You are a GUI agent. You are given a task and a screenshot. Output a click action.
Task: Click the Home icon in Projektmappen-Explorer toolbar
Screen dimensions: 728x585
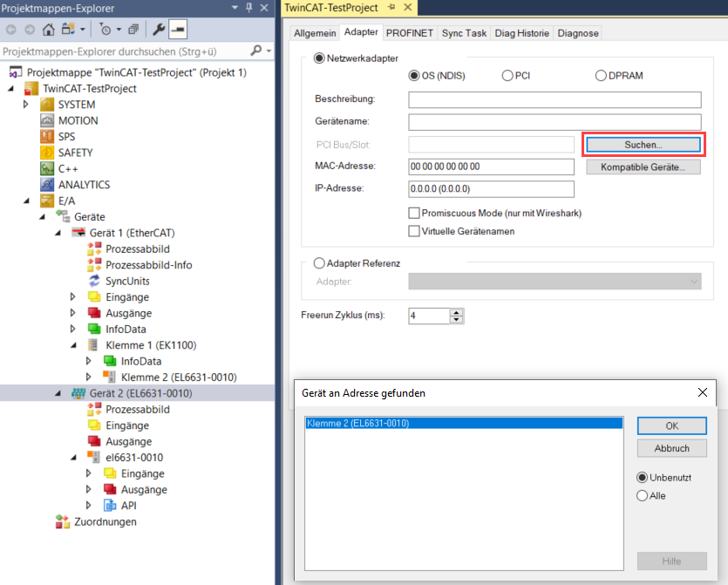tap(48, 29)
